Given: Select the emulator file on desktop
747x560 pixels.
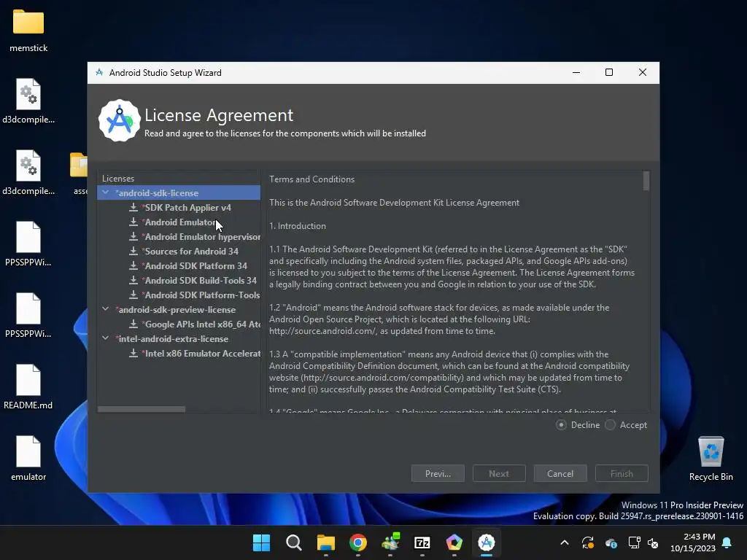Looking at the screenshot, I should coord(28,458).
